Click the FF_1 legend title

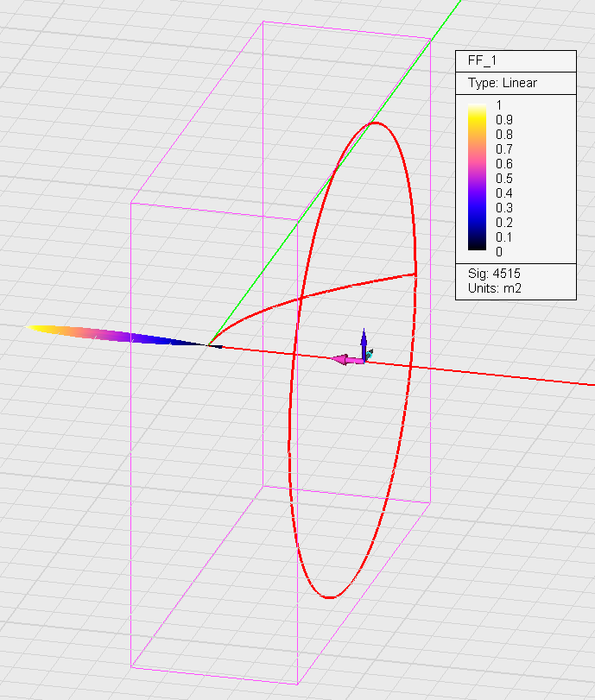click(x=482, y=61)
